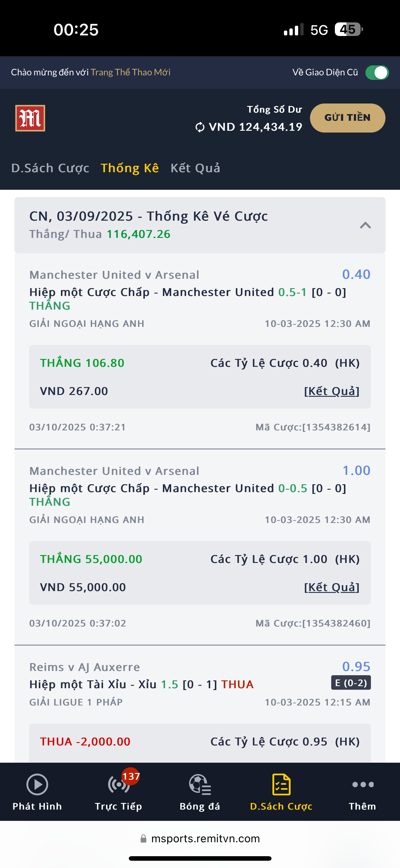Collapse the 03/09/2025 Thống Kê Vé Cược section

pyautogui.click(x=365, y=225)
